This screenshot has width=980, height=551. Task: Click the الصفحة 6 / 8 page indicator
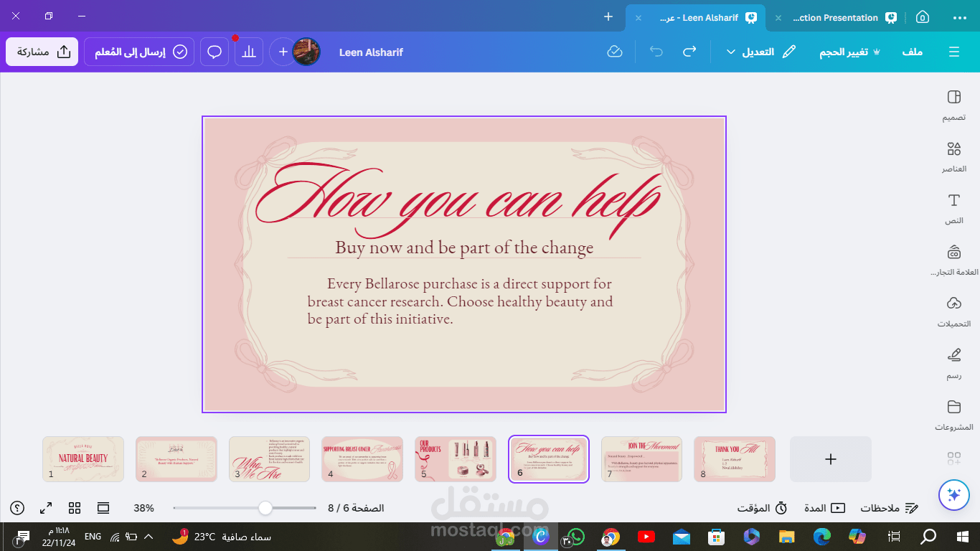pos(356,508)
